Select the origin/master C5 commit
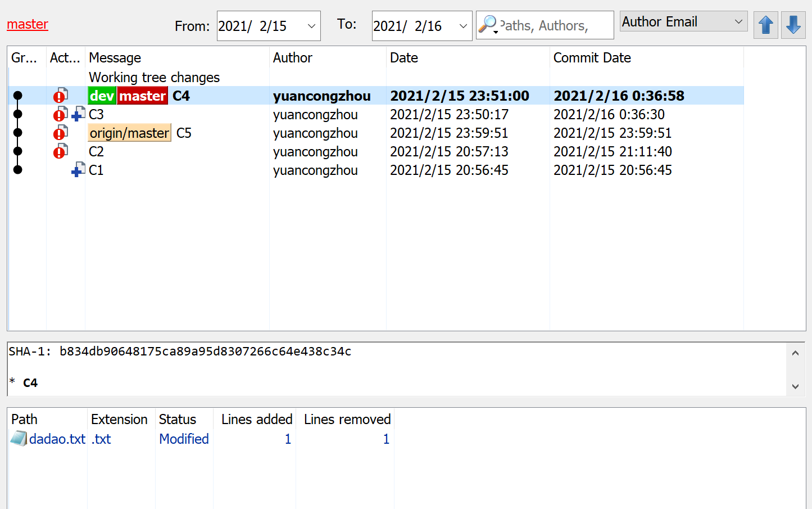812x509 pixels. [x=184, y=133]
